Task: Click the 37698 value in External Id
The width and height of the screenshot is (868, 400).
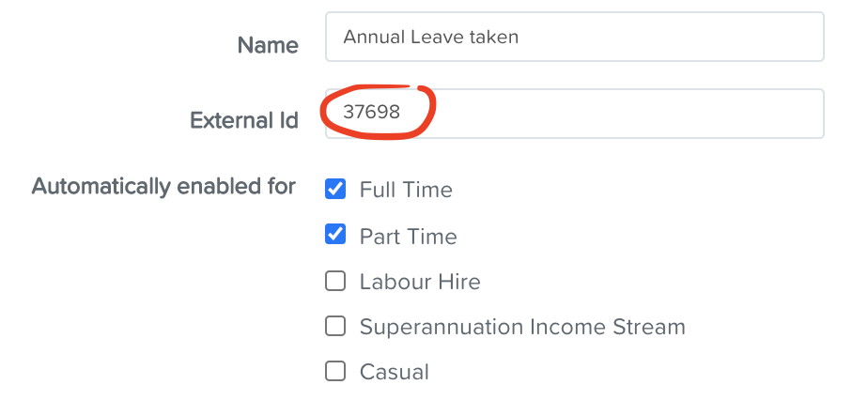Action: pyautogui.click(x=371, y=113)
